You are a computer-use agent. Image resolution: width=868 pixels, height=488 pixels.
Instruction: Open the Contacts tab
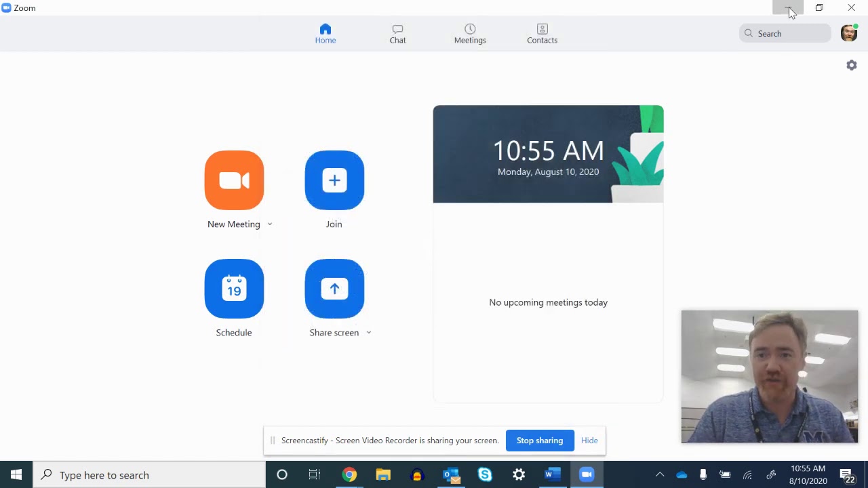click(542, 33)
